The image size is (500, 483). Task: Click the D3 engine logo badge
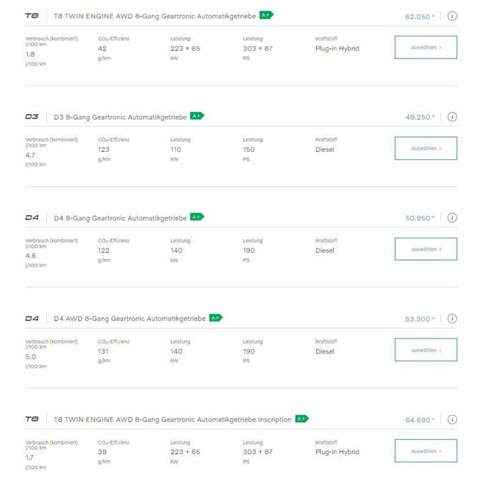click(x=32, y=117)
